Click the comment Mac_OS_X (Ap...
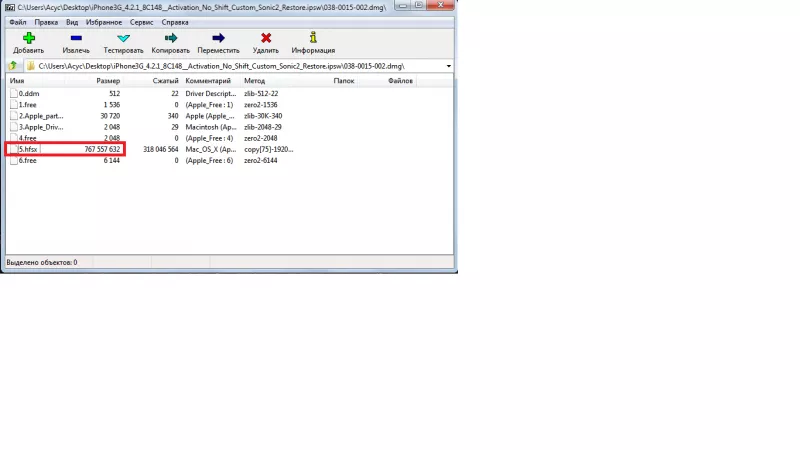This screenshot has width=800, height=450. pos(211,149)
